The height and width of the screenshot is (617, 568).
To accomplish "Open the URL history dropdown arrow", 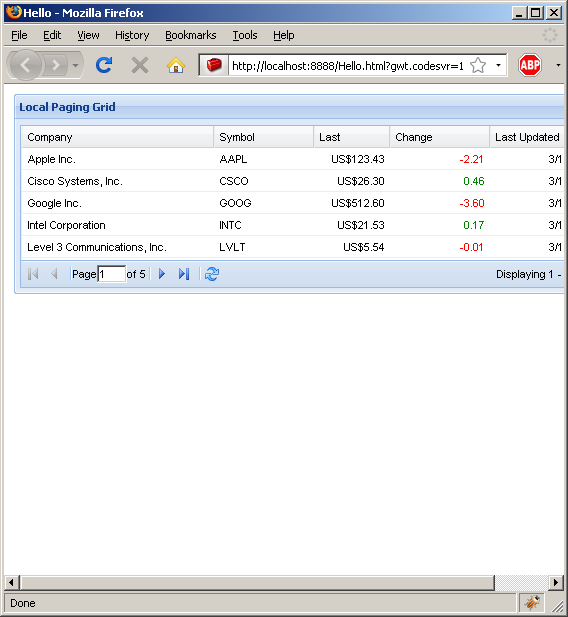I will pyautogui.click(x=498, y=65).
